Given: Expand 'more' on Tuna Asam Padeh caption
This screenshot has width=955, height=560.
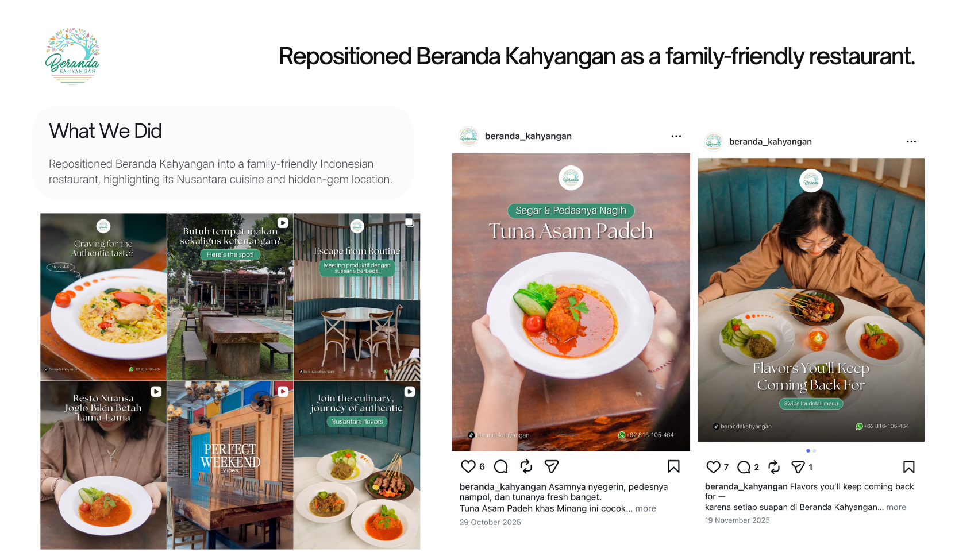Looking at the screenshot, I should pyautogui.click(x=645, y=508).
